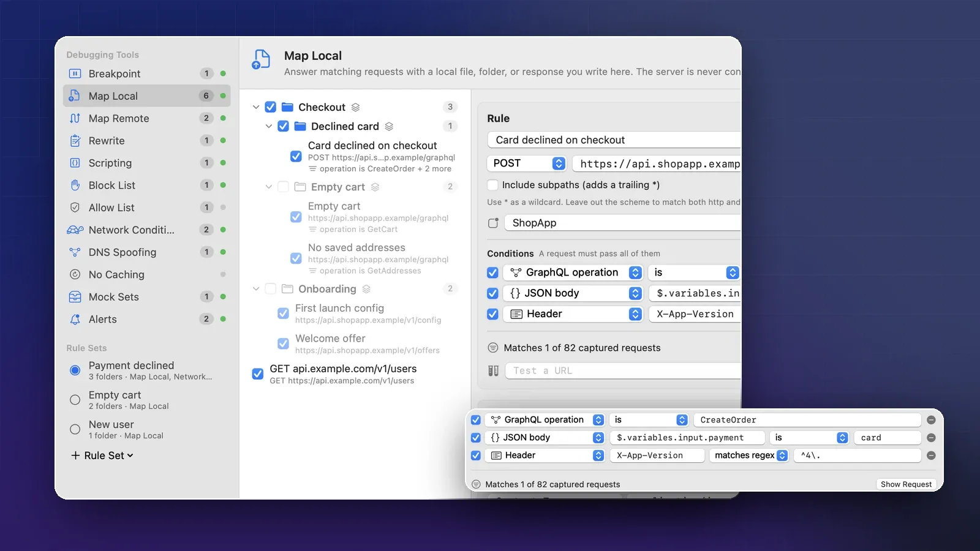Collapse the Checkout folder chevron
980x551 pixels.
(256, 107)
